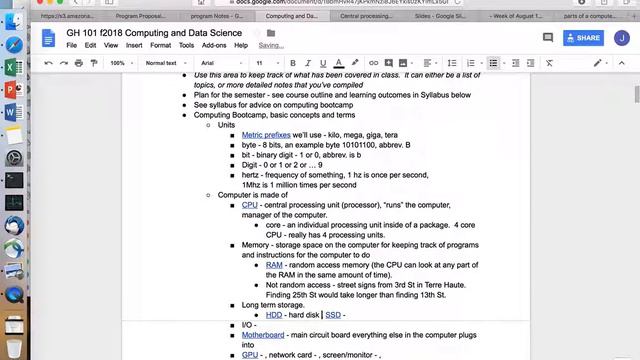Click the Undo icon in toolbar

(x=48, y=63)
